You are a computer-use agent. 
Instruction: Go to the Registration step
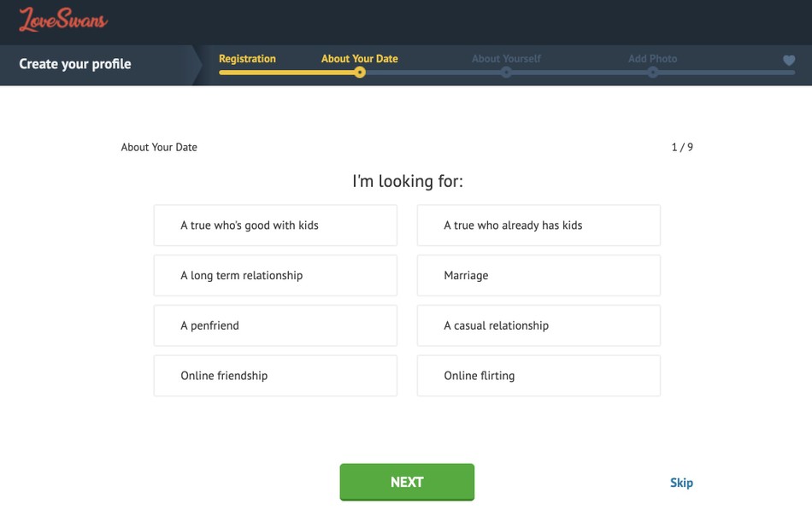tap(247, 58)
